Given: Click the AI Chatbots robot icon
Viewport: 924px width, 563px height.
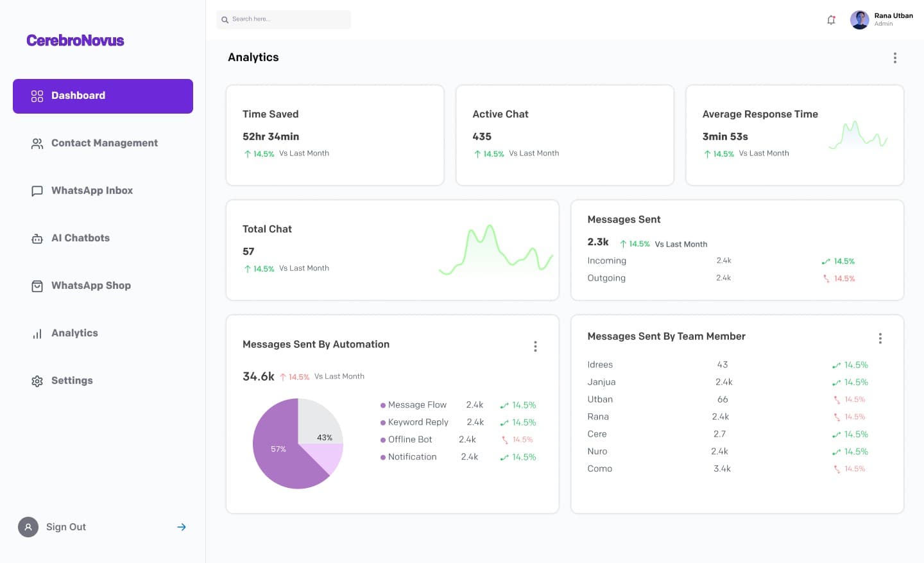Looking at the screenshot, I should point(37,238).
